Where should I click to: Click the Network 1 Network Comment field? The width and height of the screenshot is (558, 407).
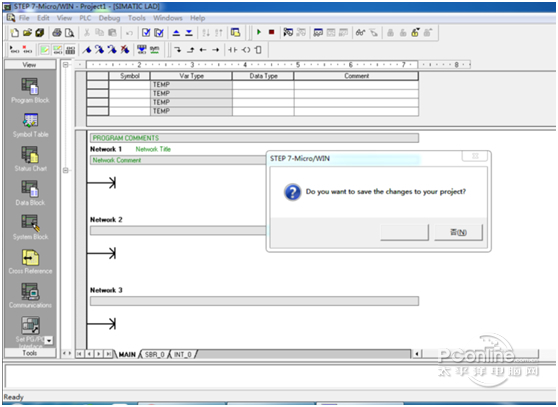pyautogui.click(x=178, y=160)
